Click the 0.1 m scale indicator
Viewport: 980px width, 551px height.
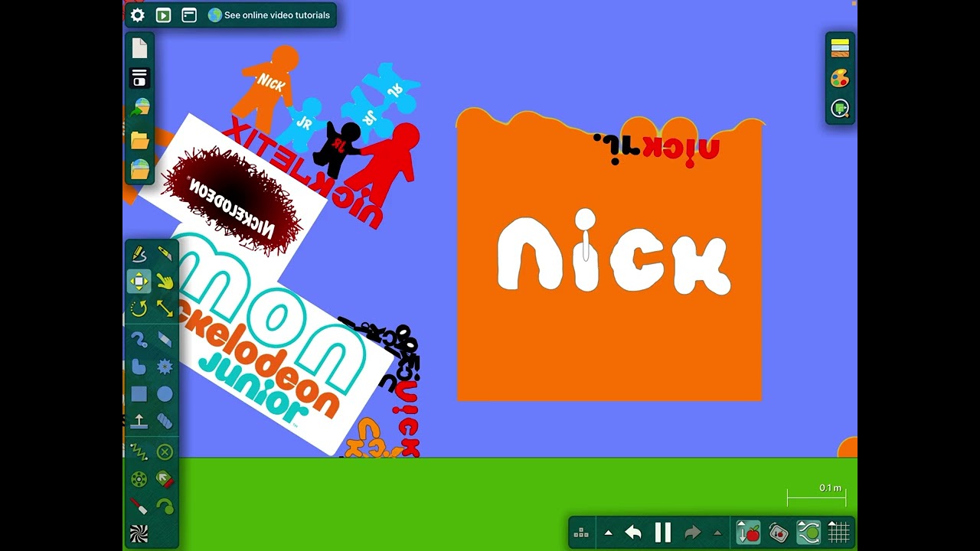[817, 494]
